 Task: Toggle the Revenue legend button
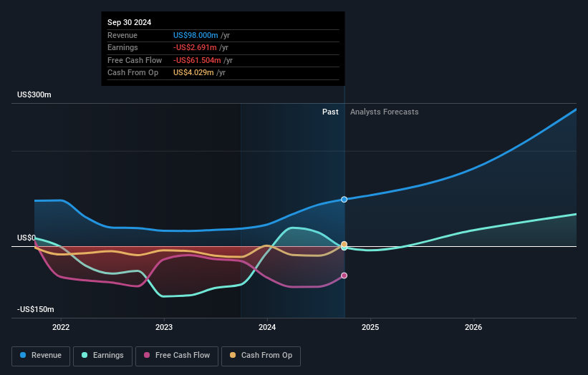click(41, 356)
